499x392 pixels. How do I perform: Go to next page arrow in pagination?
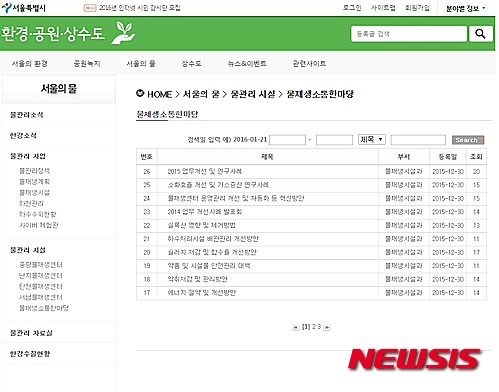tap(327, 327)
